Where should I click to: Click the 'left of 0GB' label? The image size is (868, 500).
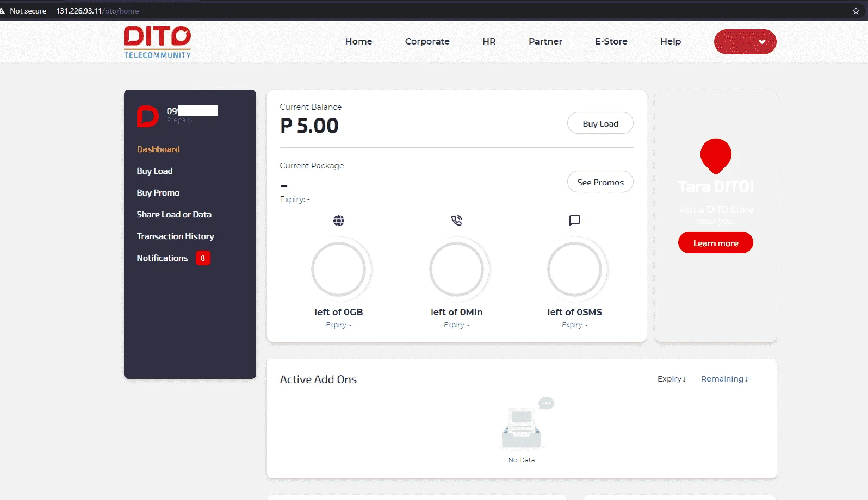pos(339,312)
